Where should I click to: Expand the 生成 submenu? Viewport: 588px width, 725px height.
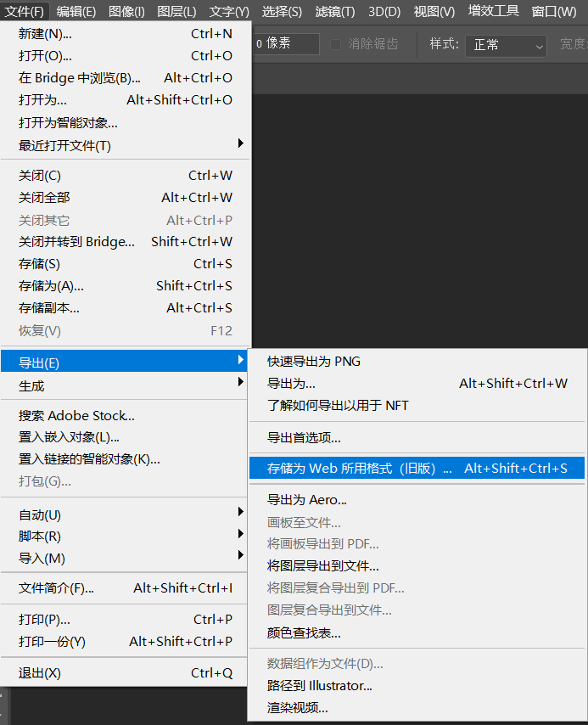pyautogui.click(x=124, y=385)
